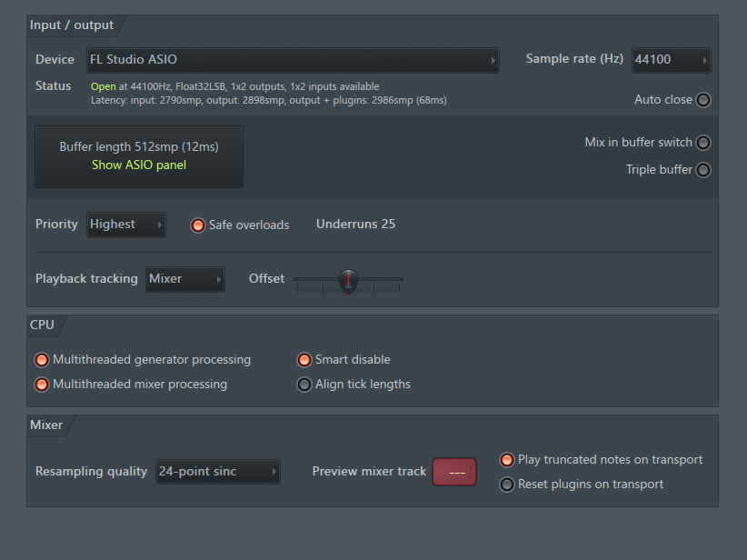The width and height of the screenshot is (747, 560).
Task: Open the Playback tracking Mixer dropdown
Action: [184, 279]
